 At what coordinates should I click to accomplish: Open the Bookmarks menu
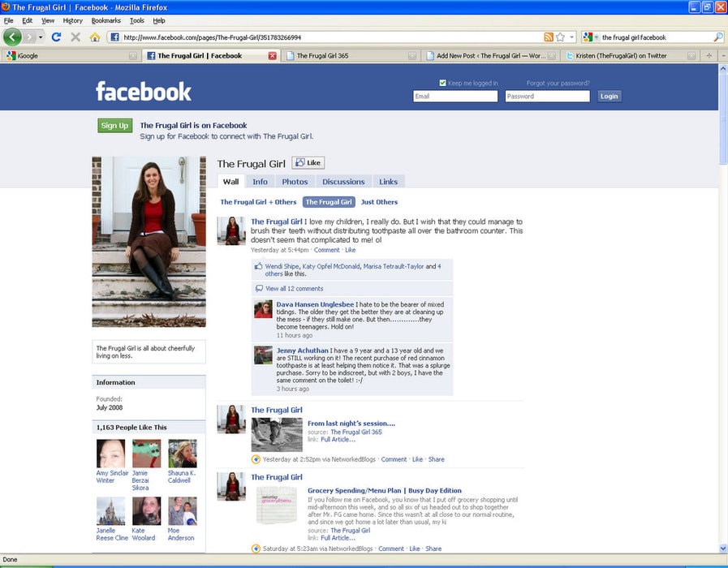(106, 20)
